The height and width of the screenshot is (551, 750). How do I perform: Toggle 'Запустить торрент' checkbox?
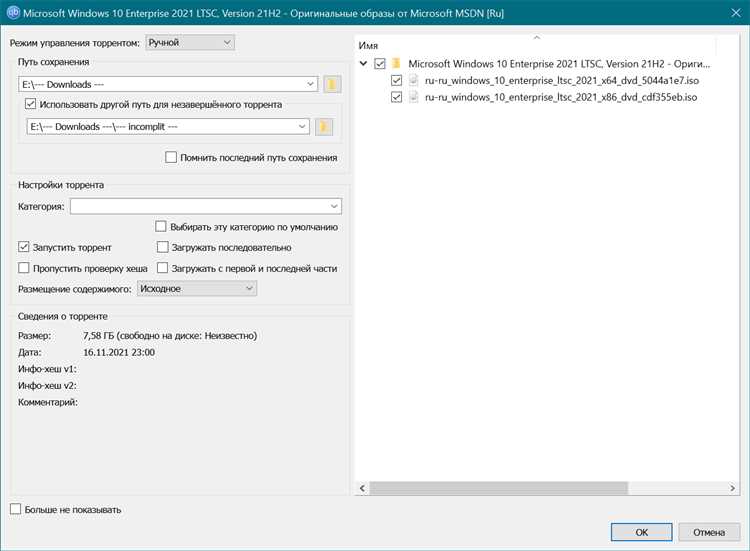click(x=23, y=247)
